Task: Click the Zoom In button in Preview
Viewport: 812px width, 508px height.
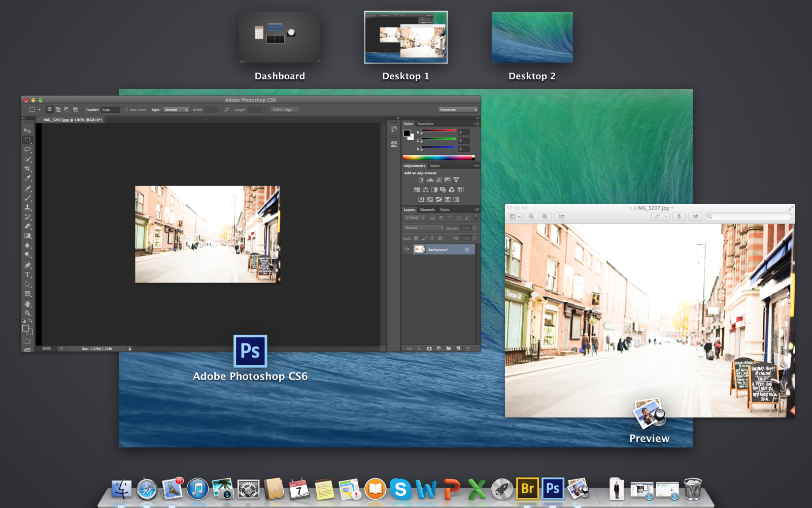Action: [545, 216]
